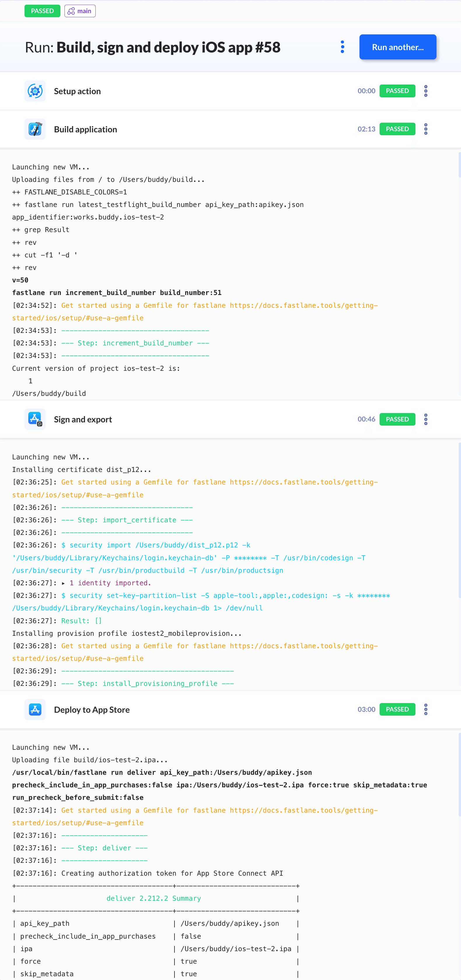Screen dimensions: 461x980
Task: Click PASSED badge on Setup action row
Action: point(397,91)
